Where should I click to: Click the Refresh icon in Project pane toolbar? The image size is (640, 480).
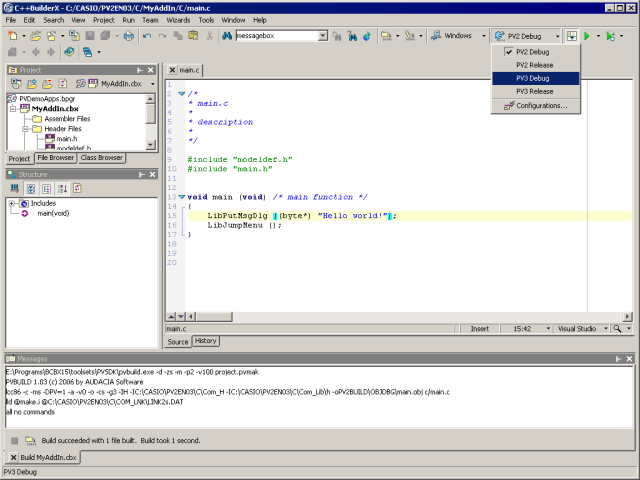tap(63, 84)
